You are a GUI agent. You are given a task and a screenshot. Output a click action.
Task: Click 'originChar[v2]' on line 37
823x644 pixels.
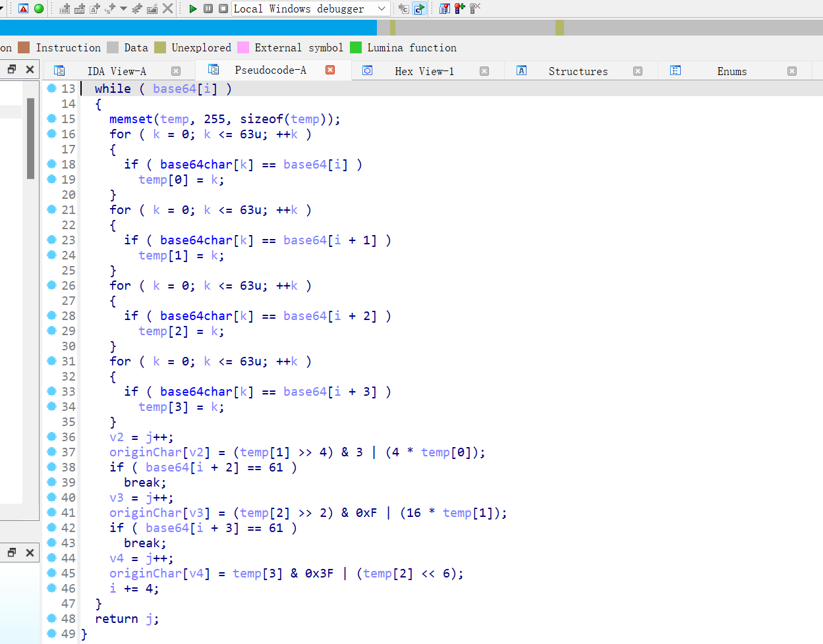[x=160, y=452]
